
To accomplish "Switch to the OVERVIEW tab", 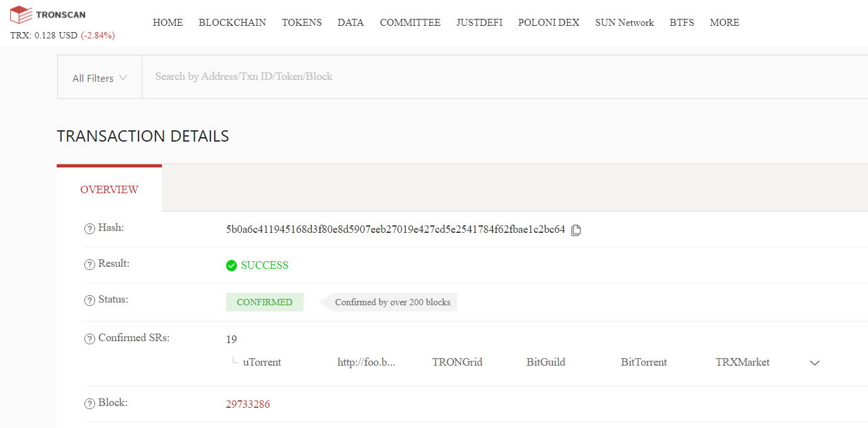I will (109, 189).
